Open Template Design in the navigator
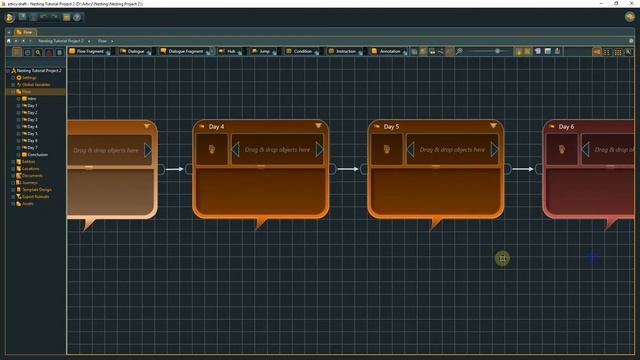640x360 pixels. [37, 189]
